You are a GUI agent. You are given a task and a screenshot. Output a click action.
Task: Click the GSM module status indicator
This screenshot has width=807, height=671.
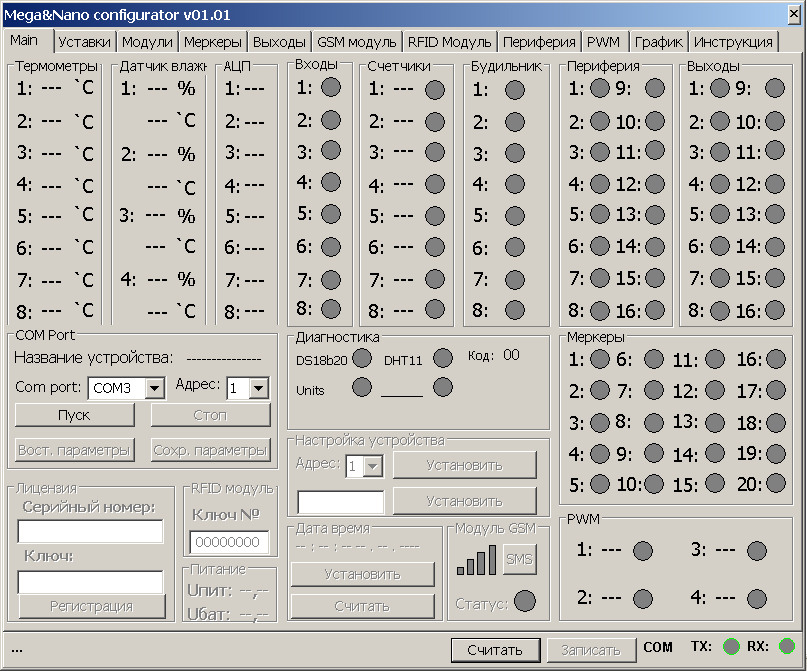[524, 601]
